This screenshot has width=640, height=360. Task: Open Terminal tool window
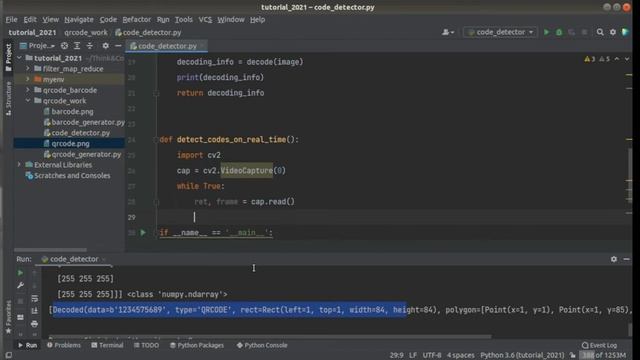107,345
